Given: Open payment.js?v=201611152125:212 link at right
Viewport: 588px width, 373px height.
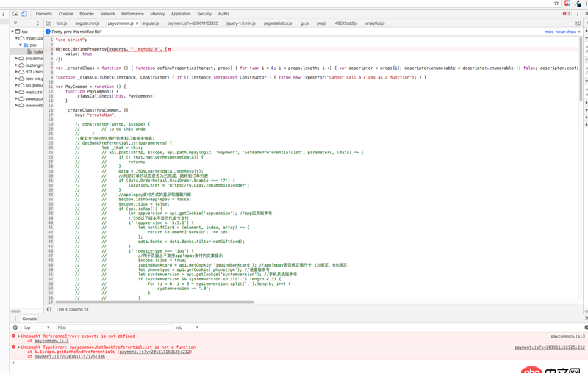Looking at the screenshot, I should pos(550,347).
